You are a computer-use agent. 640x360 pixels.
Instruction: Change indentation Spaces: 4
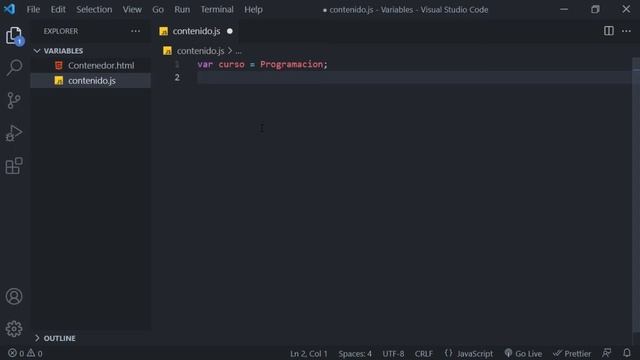355,353
